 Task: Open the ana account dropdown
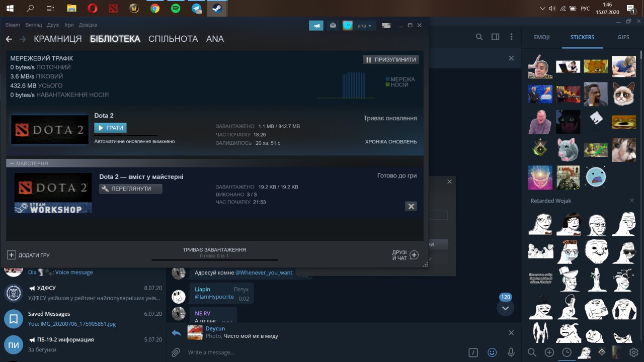[365, 26]
